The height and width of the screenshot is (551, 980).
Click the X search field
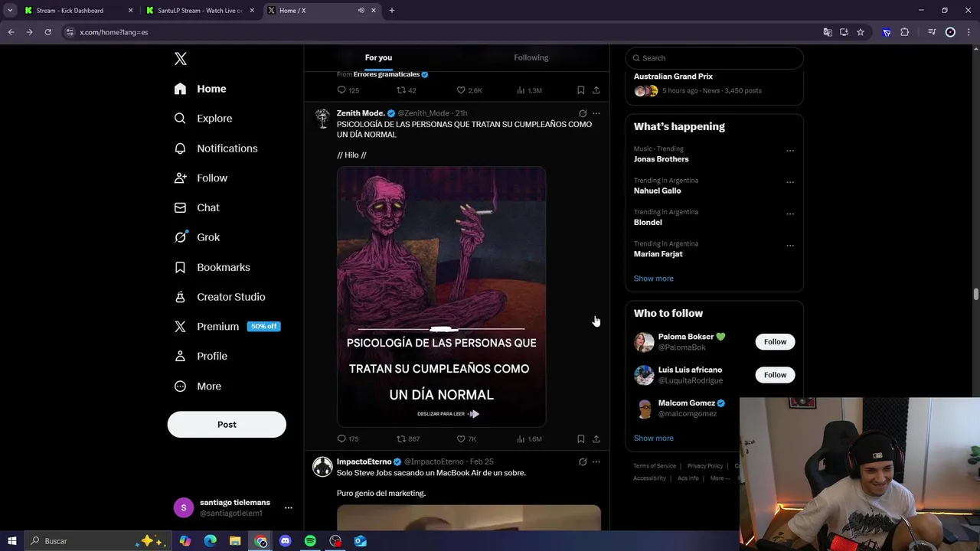(x=714, y=58)
